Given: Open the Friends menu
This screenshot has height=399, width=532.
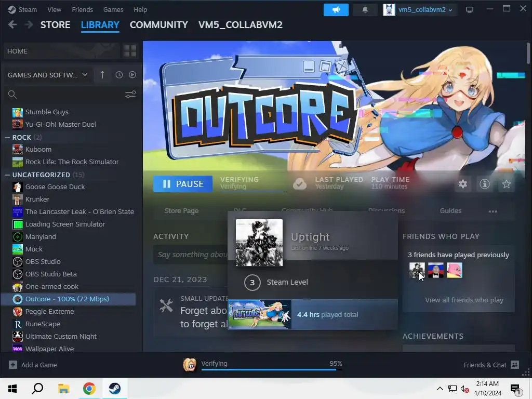Looking at the screenshot, I should 83,9.
